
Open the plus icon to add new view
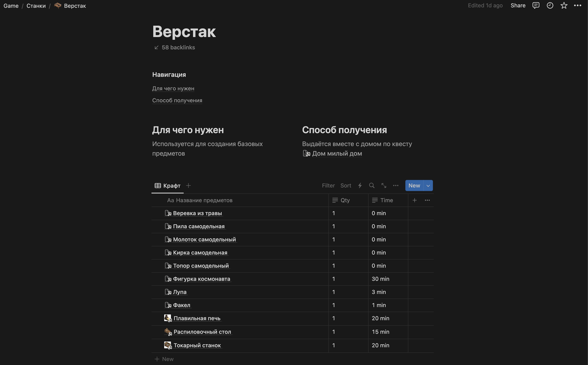(x=189, y=185)
